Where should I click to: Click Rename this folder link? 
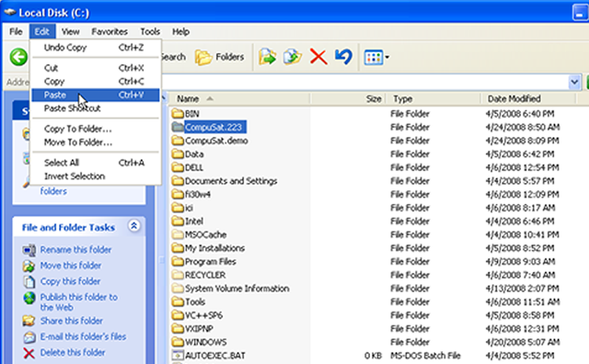coord(75,249)
